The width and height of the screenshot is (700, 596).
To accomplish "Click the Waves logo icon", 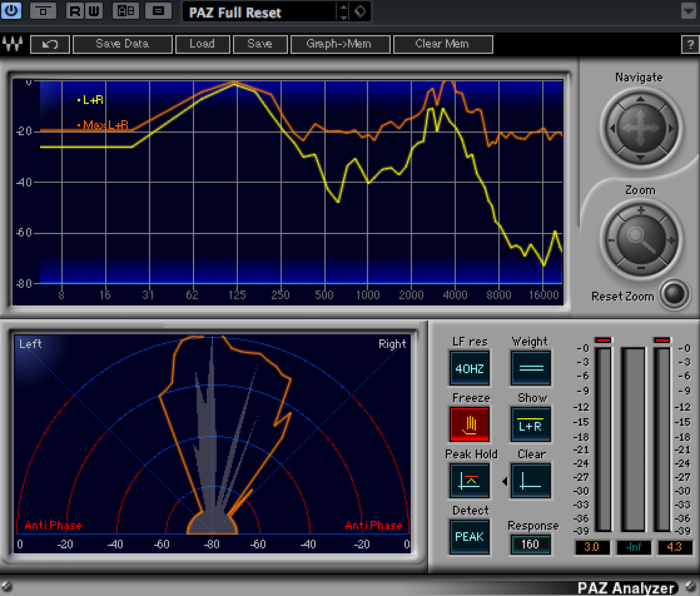I will pos(13,44).
